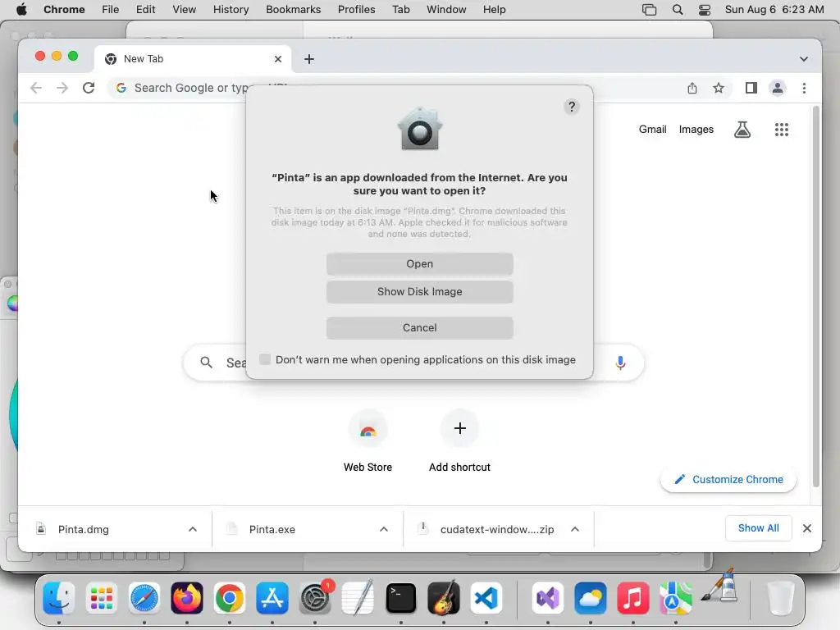Open Gmail link
This screenshot has width=840, height=630.
(652, 129)
